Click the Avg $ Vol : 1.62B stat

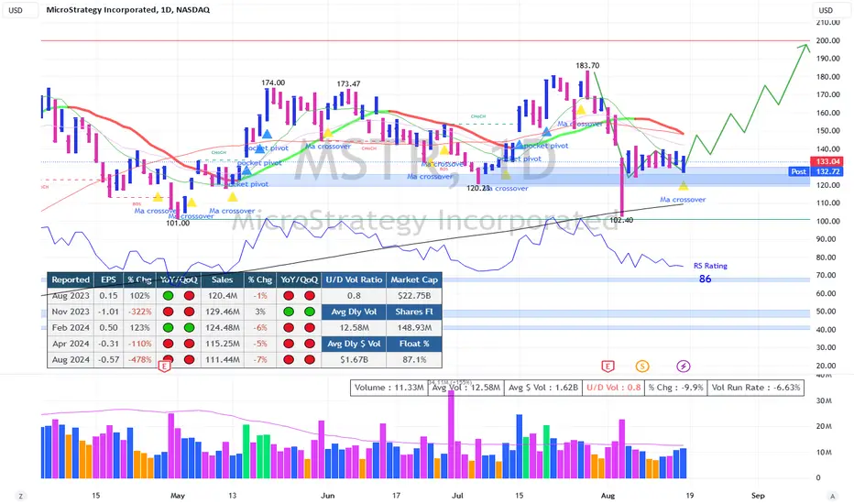point(543,388)
